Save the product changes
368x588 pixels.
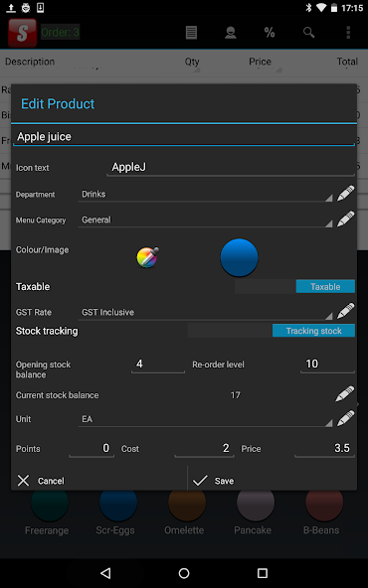pyautogui.click(x=272, y=481)
